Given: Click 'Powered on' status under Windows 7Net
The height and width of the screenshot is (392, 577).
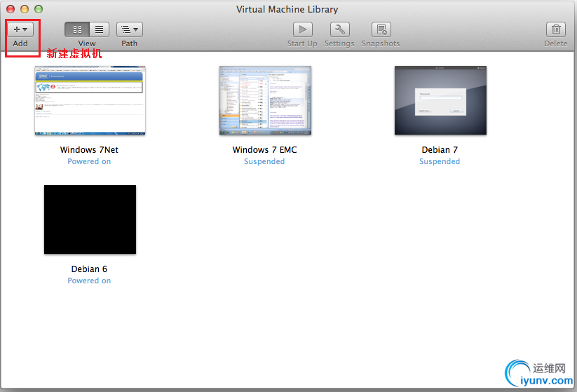Looking at the screenshot, I should [x=89, y=161].
